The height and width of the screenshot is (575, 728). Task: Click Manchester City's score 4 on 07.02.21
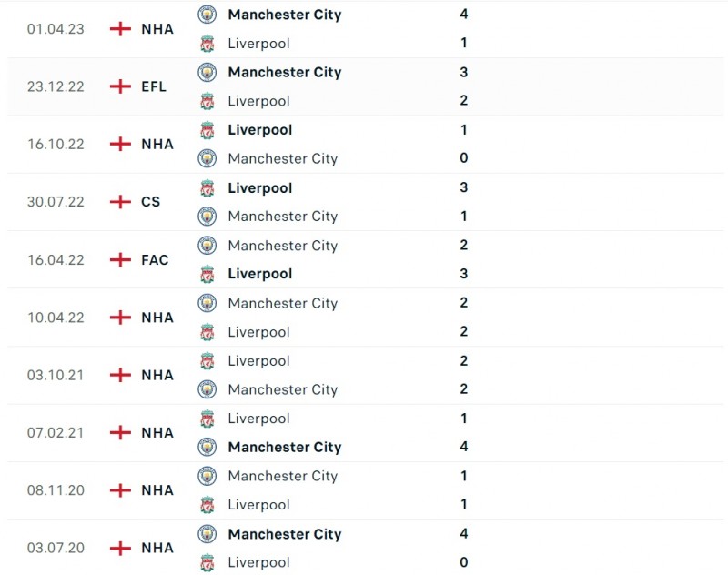464,447
